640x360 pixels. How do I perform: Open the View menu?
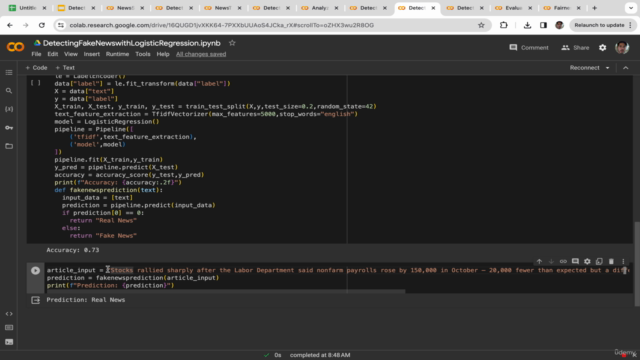(x=71, y=54)
